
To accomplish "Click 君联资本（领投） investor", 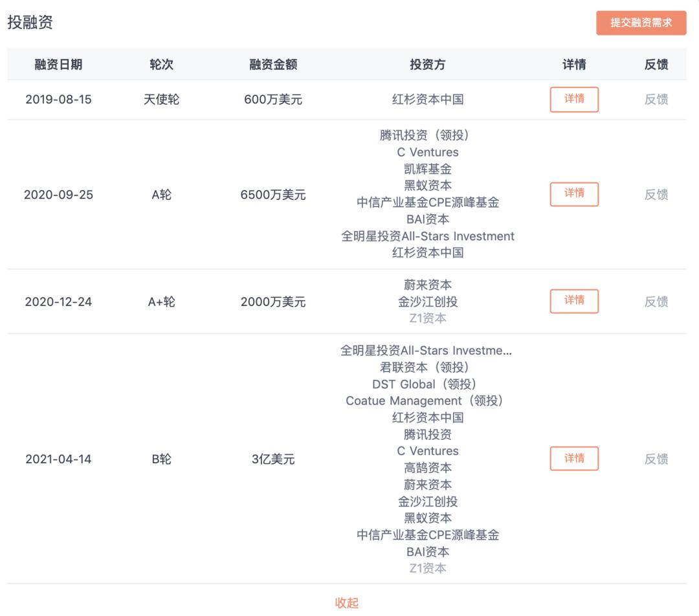I will [428, 368].
